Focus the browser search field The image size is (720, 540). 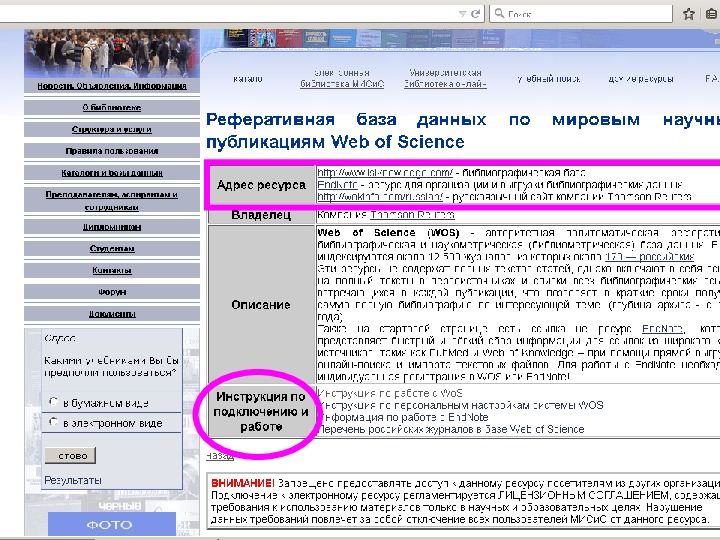[x=581, y=14]
